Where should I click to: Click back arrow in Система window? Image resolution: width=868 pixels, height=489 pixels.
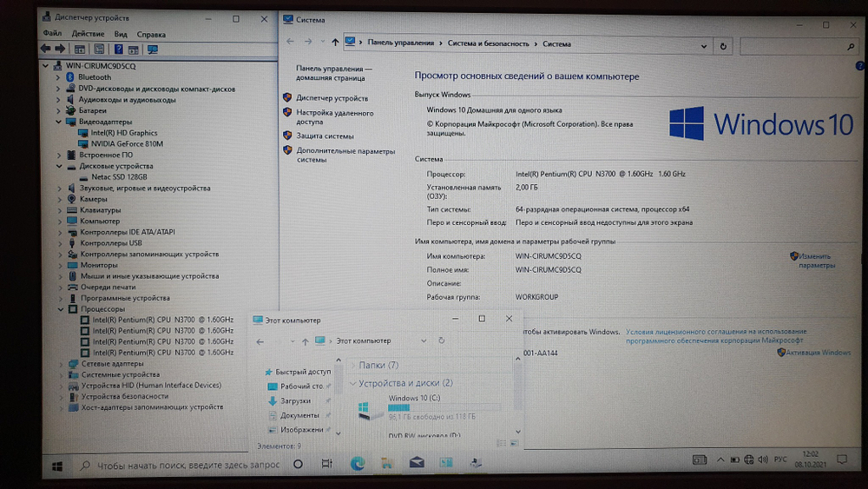290,42
